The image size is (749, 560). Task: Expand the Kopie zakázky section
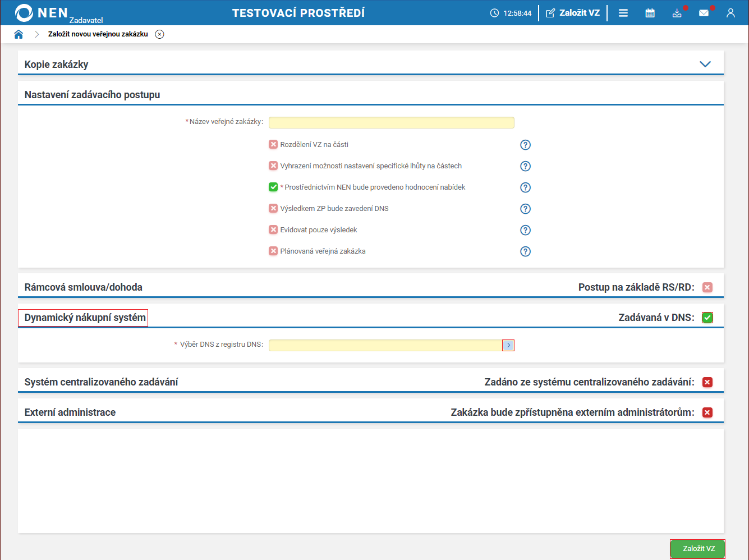[x=705, y=64]
